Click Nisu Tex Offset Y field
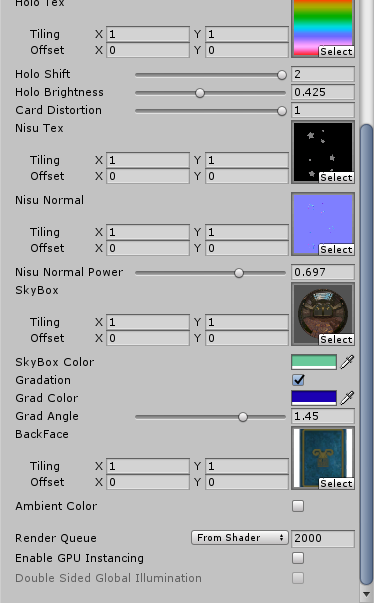The height and width of the screenshot is (603, 374). coord(247,176)
